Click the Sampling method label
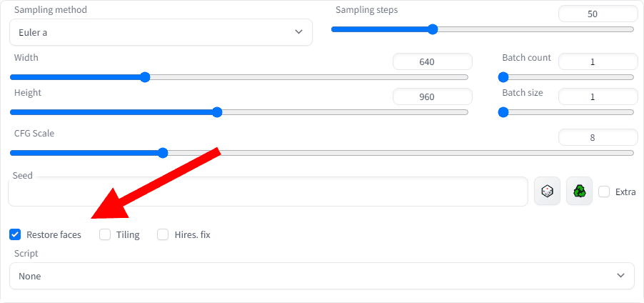Viewport: 644px width, 303px height. pyautogui.click(x=51, y=10)
